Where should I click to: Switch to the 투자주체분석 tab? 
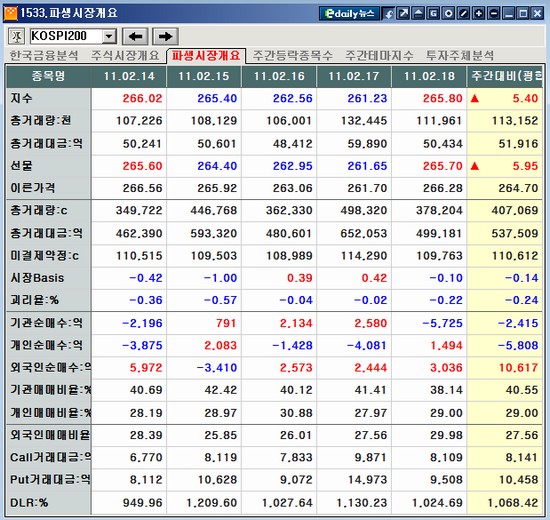460,55
